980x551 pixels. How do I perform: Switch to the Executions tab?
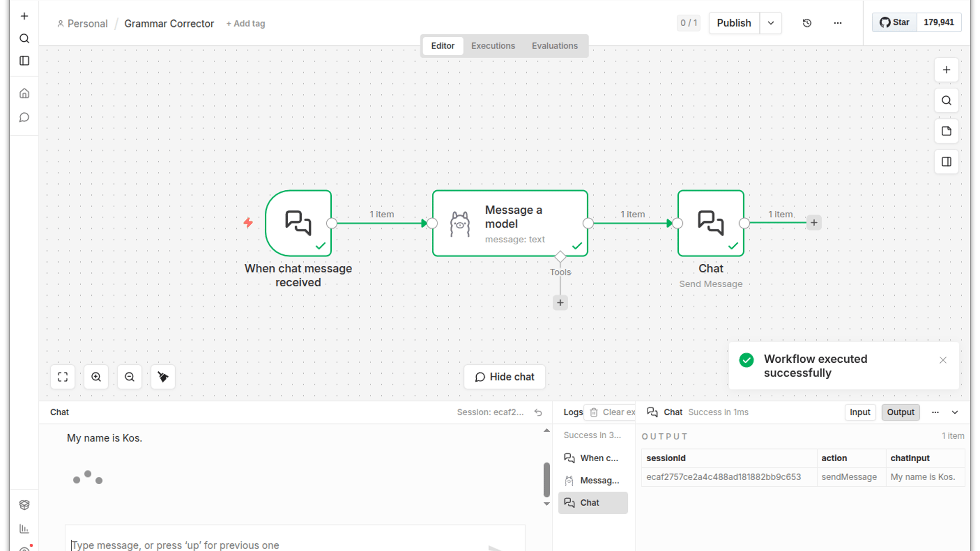pyautogui.click(x=493, y=46)
